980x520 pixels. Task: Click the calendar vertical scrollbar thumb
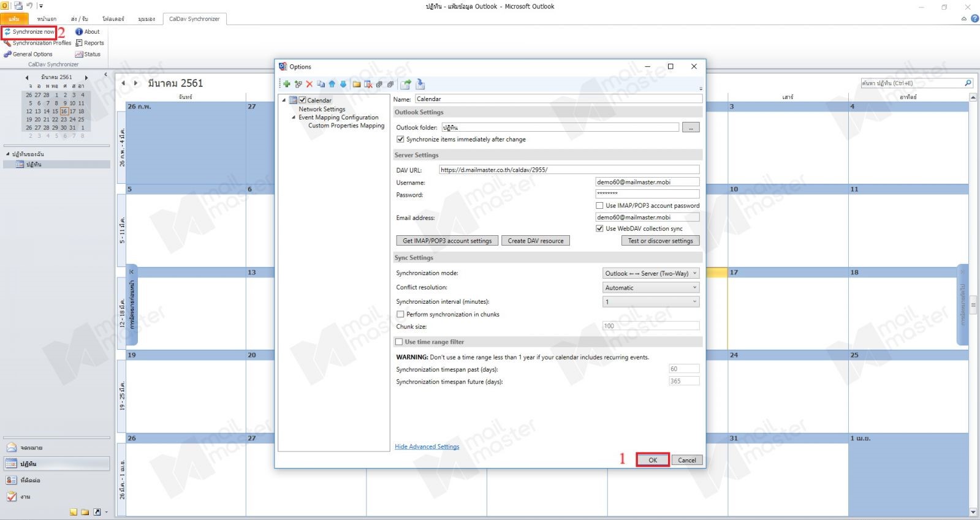(973, 304)
